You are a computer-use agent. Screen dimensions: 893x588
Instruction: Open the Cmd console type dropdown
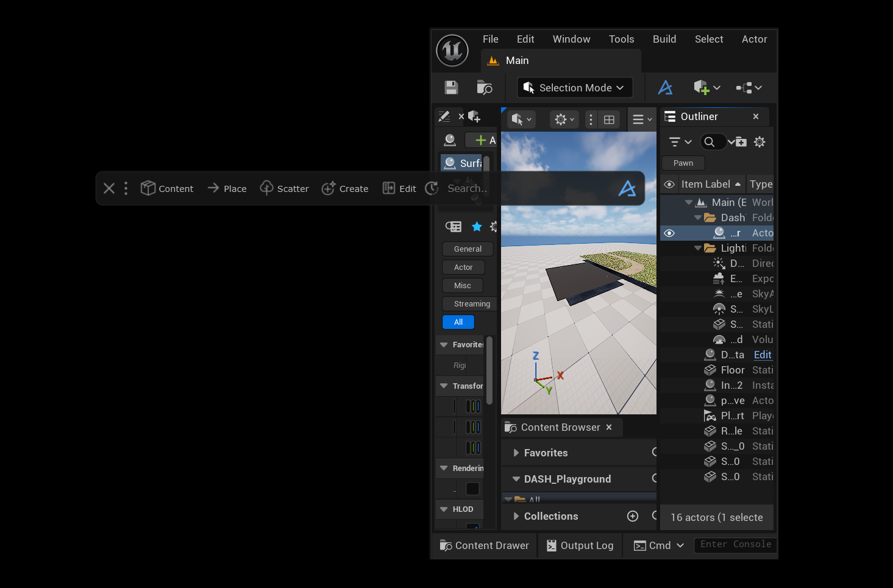(659, 545)
